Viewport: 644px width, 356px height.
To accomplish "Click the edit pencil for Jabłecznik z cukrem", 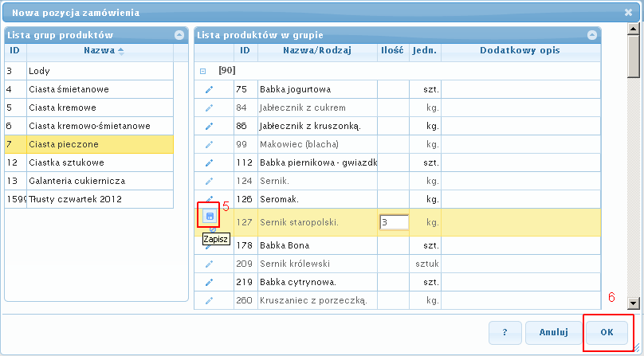I will click(209, 108).
